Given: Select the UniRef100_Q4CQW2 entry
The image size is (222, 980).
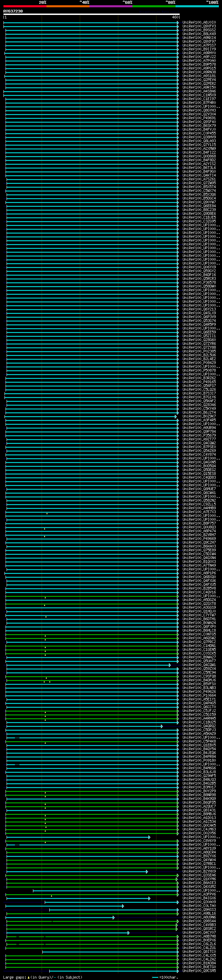Looking at the screenshot, I should pyautogui.click(x=199, y=443).
